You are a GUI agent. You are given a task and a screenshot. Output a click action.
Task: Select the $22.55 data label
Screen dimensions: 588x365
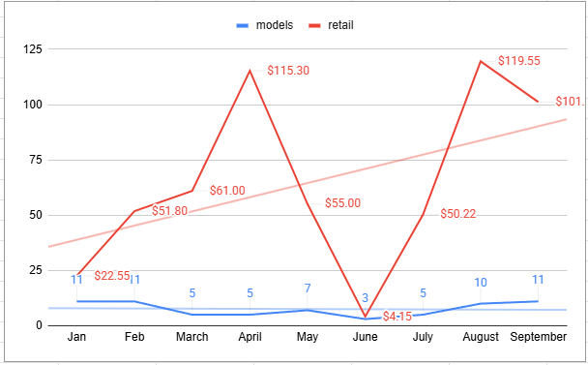pyautogui.click(x=112, y=276)
